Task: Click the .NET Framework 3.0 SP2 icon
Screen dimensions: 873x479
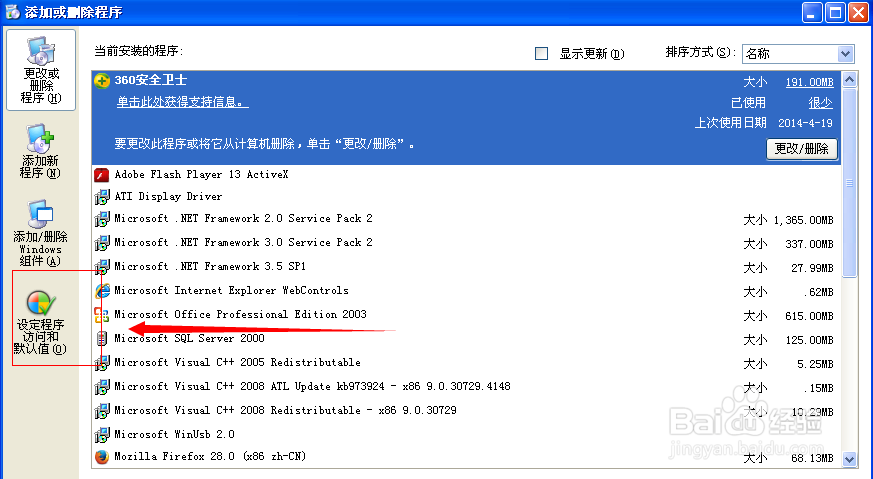Action: pyautogui.click(x=102, y=243)
